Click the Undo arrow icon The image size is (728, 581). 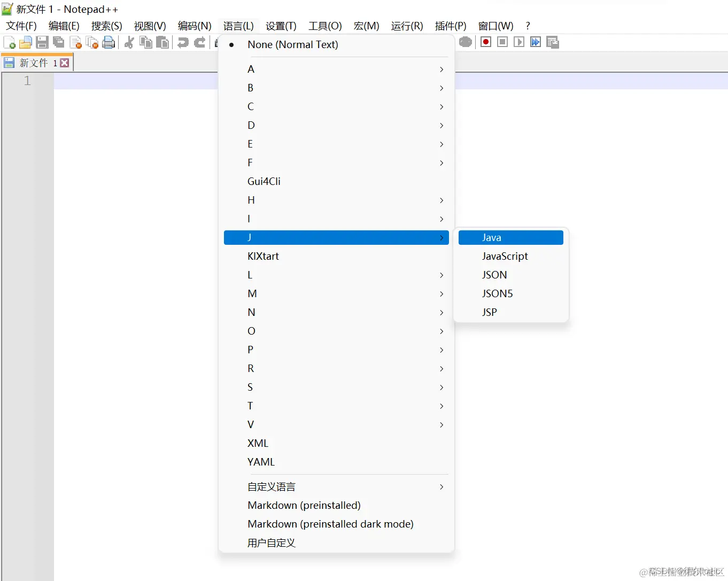183,42
